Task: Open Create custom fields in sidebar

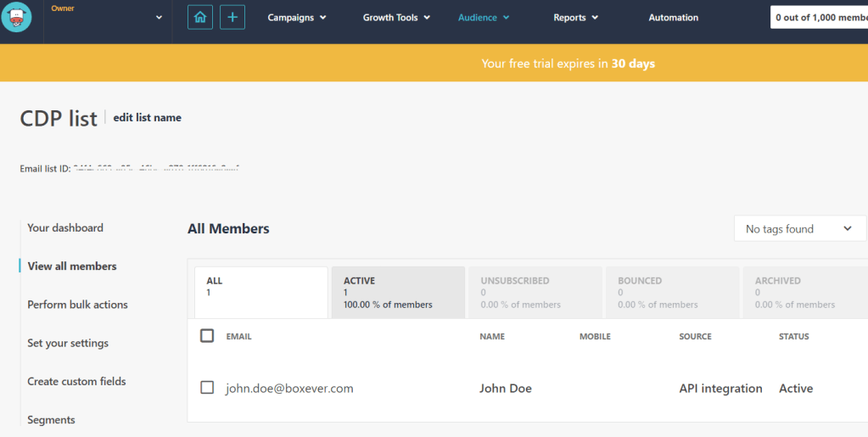Action: pyautogui.click(x=76, y=382)
